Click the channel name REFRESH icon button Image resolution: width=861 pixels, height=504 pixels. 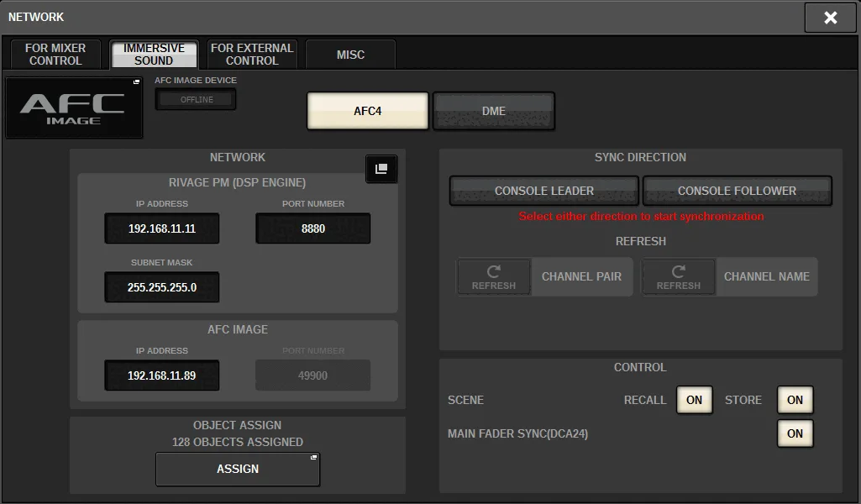pyautogui.click(x=679, y=276)
